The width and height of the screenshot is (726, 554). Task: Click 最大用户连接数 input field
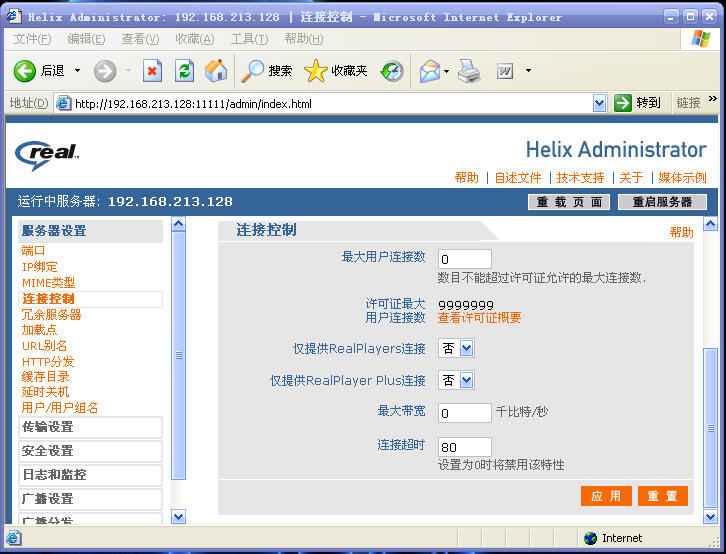coord(464,259)
